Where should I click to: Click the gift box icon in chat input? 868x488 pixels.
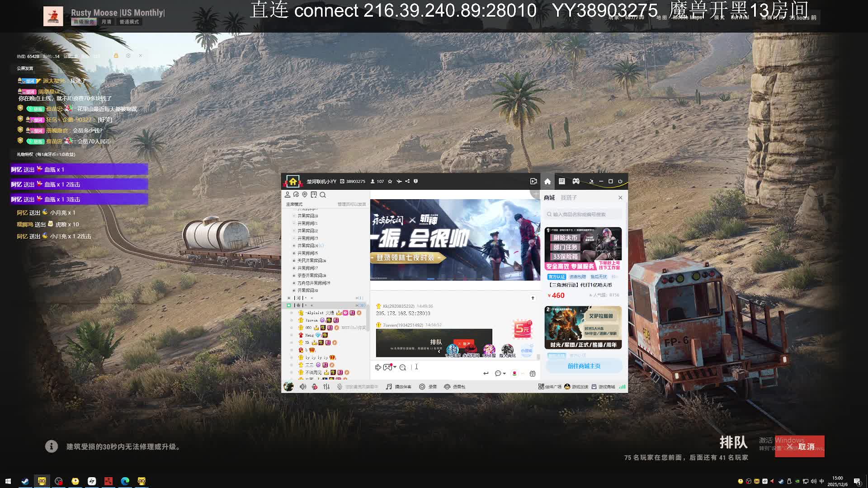pyautogui.click(x=533, y=373)
